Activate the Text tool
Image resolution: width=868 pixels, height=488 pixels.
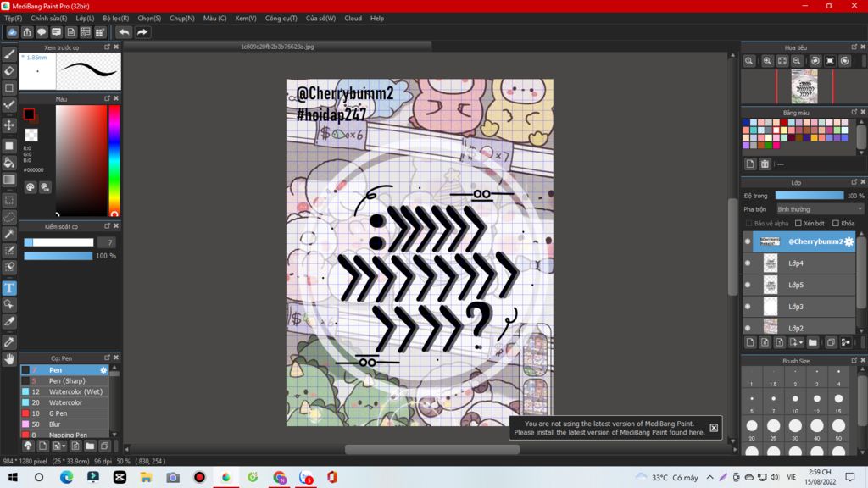[9, 288]
